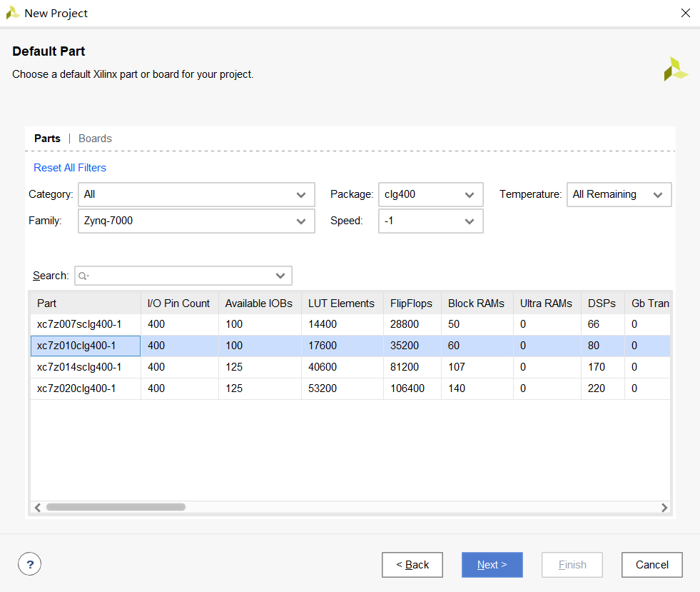
Task: Click the search magnifier icon
Action: click(83, 276)
